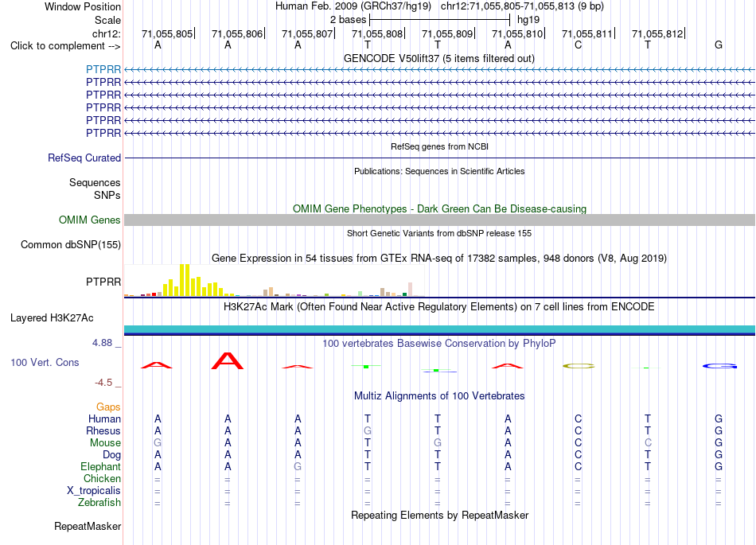The height and width of the screenshot is (545, 756).
Task: Click 'Multiz Alignments of 100 Vertebrates' title
Action: click(439, 396)
